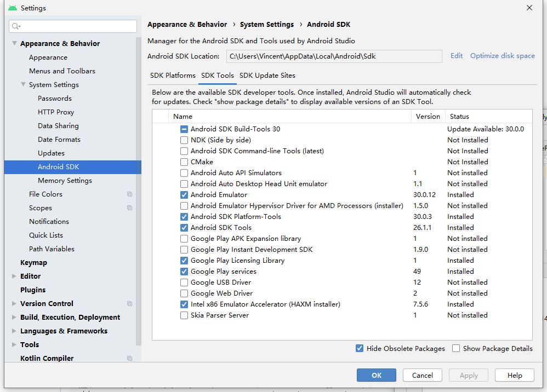Screen dimensions: 547x392
Task: Click the Android SDK Location field
Action: pyautogui.click(x=334, y=56)
